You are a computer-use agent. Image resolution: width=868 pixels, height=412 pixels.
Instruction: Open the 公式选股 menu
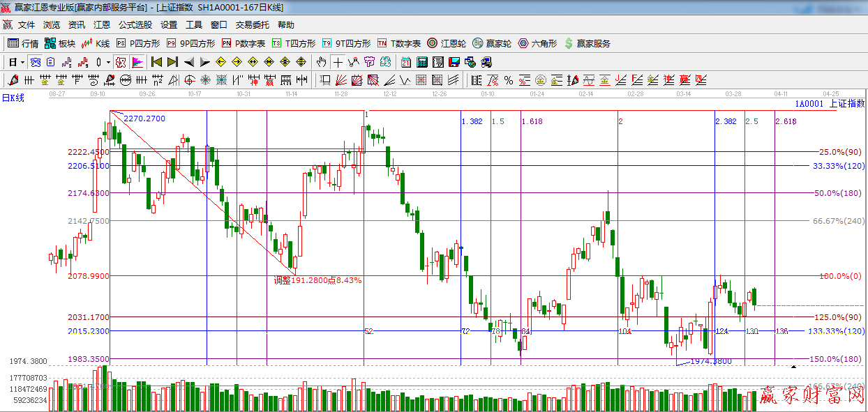[x=135, y=24]
